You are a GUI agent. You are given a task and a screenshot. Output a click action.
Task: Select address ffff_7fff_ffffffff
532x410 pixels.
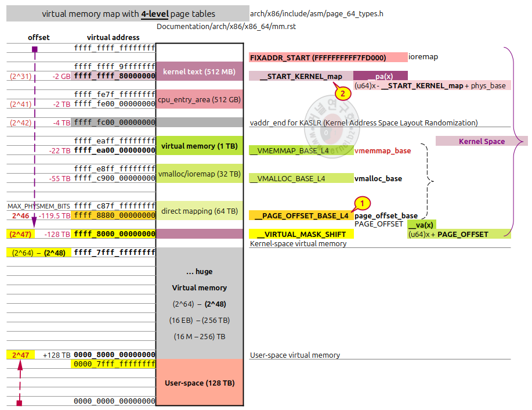(115, 252)
